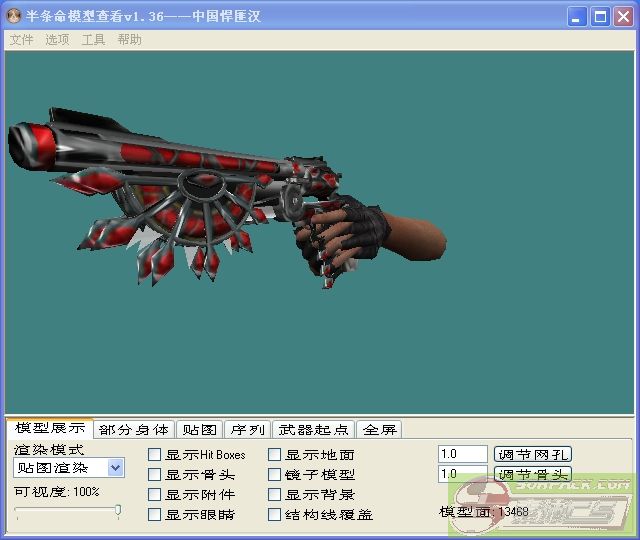Toggle 结构线覆盖 wireframe overlay checkbox

coord(275,515)
